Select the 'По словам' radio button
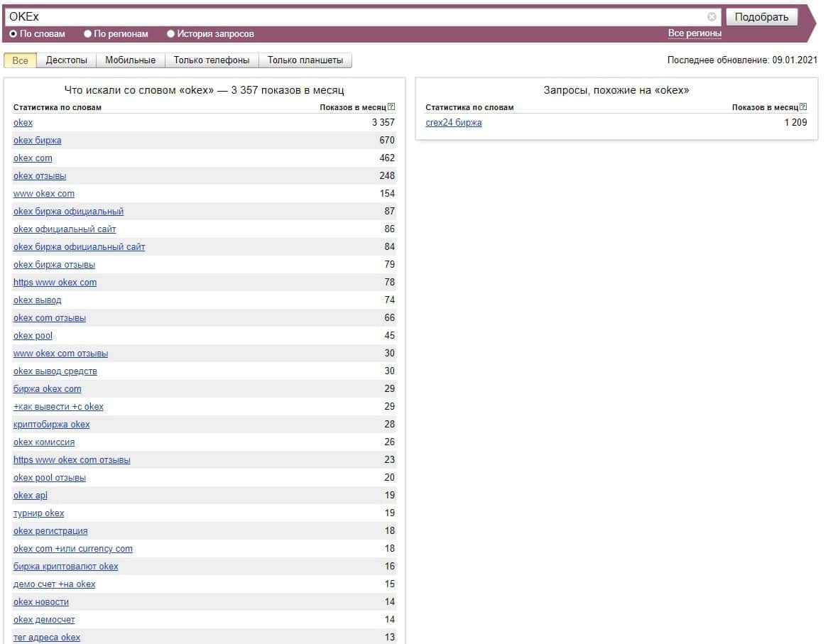Viewport: 828px width, 644px height. pos(13,34)
